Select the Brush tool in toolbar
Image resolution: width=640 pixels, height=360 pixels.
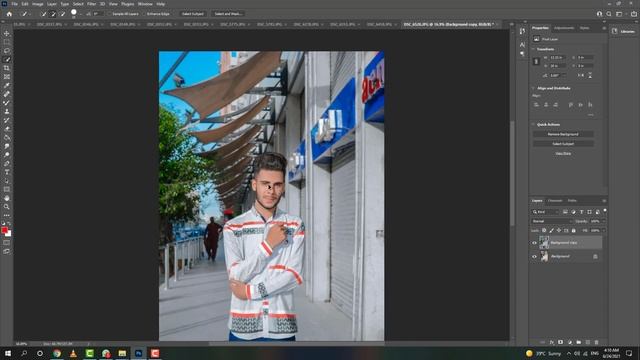[7, 103]
